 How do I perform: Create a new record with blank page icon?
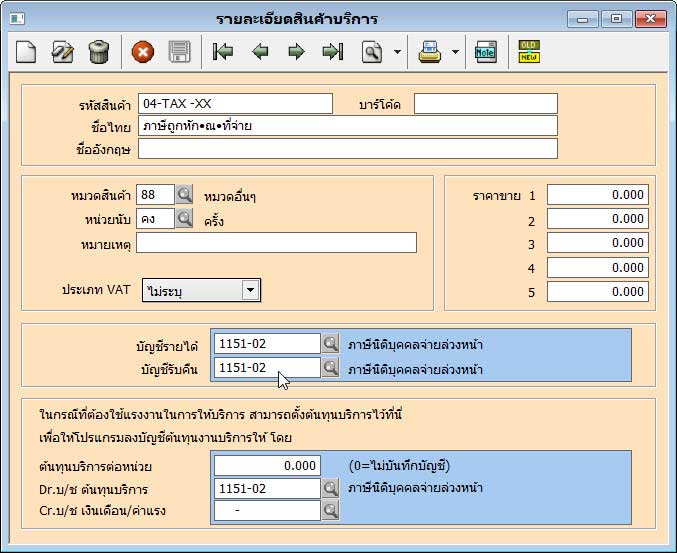click(26, 52)
